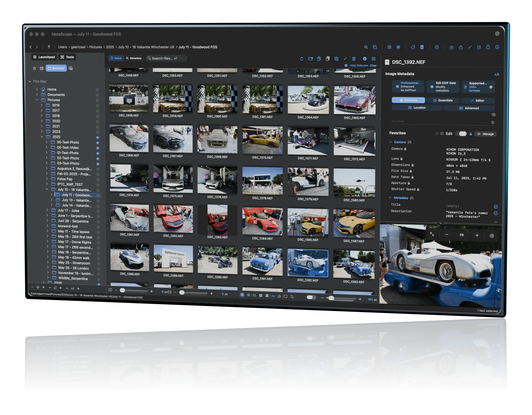532x415 pixels.
Task: Click the new folder icon above thumbnails
Action: pos(311,59)
